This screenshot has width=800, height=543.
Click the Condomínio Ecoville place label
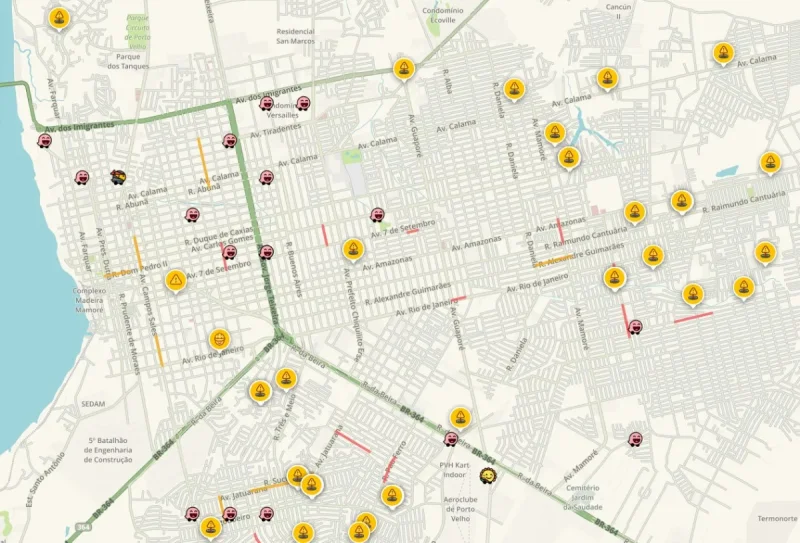[443, 15]
